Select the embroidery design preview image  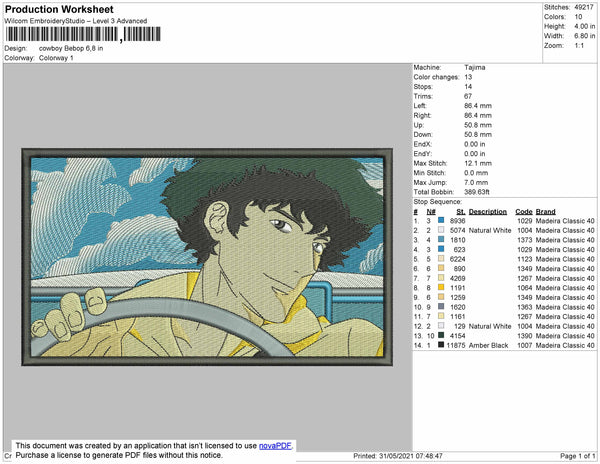207,257
